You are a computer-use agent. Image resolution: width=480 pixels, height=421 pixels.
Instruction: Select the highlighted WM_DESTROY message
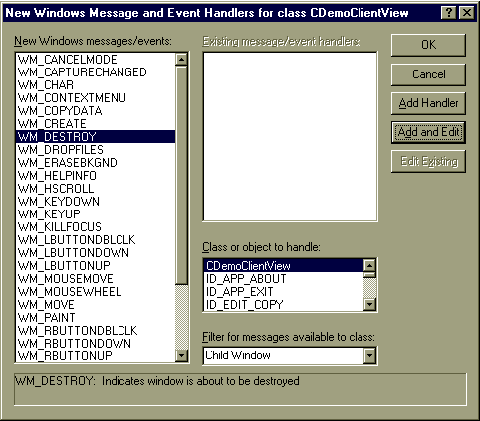tap(95, 137)
